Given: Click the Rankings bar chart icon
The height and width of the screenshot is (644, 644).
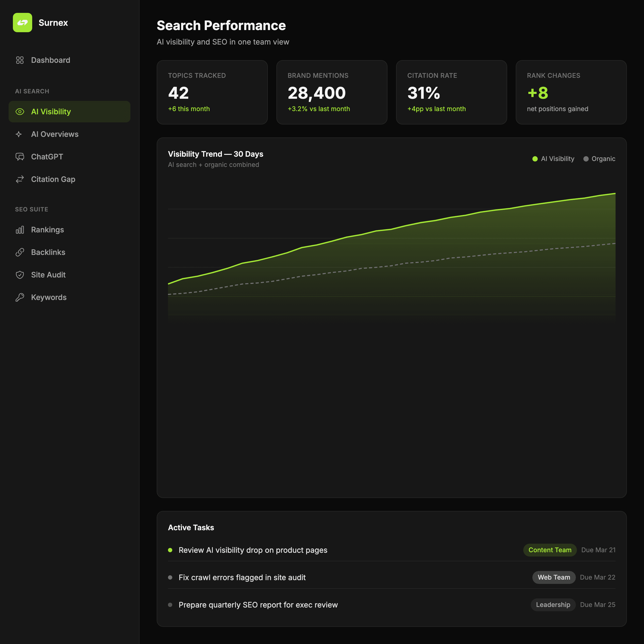Looking at the screenshot, I should [20, 230].
